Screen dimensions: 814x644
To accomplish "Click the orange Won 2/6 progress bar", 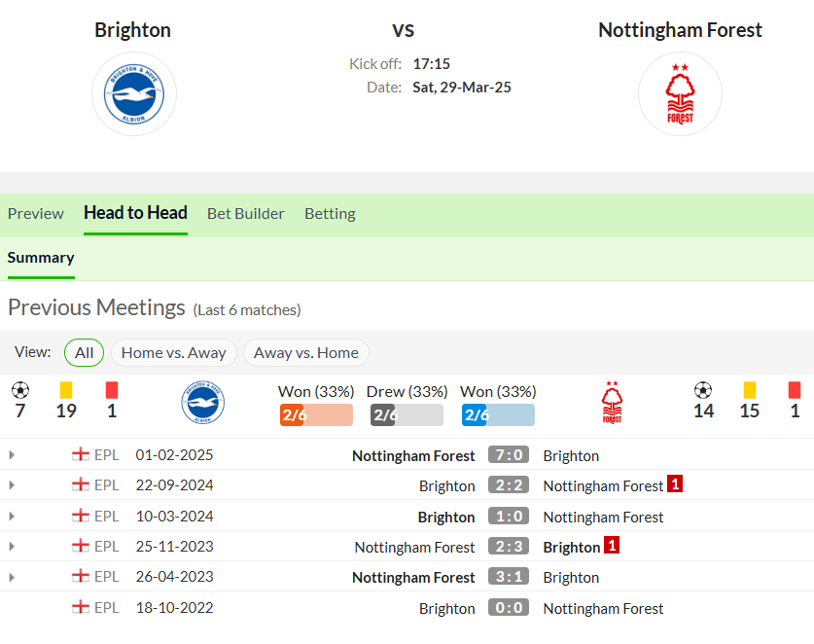I will [316, 414].
